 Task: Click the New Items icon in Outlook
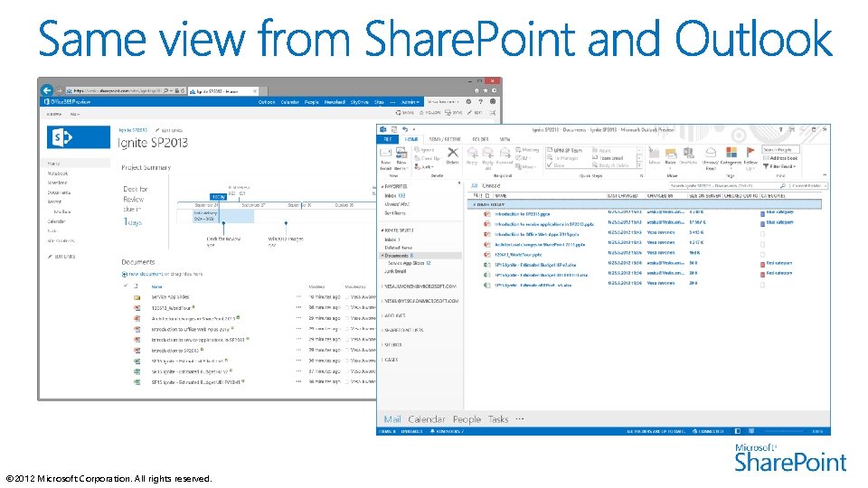click(x=401, y=153)
